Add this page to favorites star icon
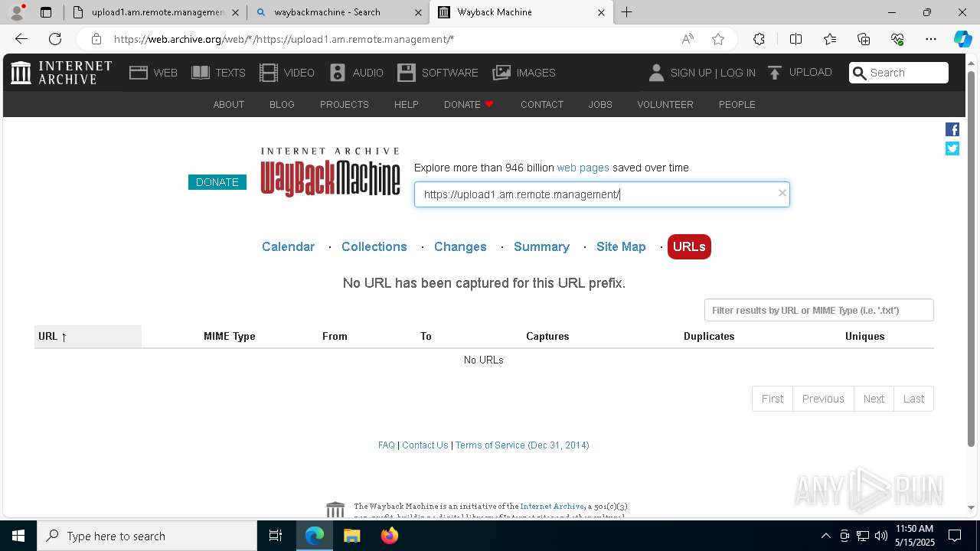Screen dimensions: 980x551 [x=717, y=39]
